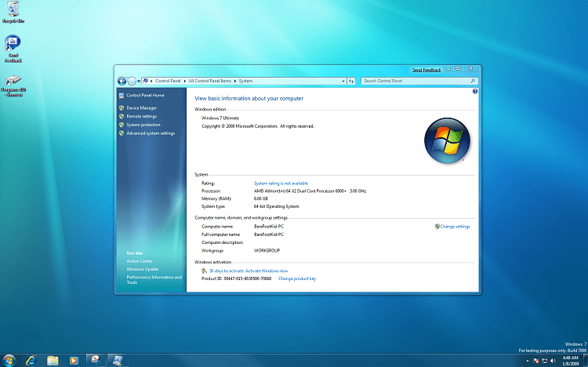Viewport: 588px width, 367px height.
Task: Click the volume speaker icon in tray
Action: tap(554, 361)
